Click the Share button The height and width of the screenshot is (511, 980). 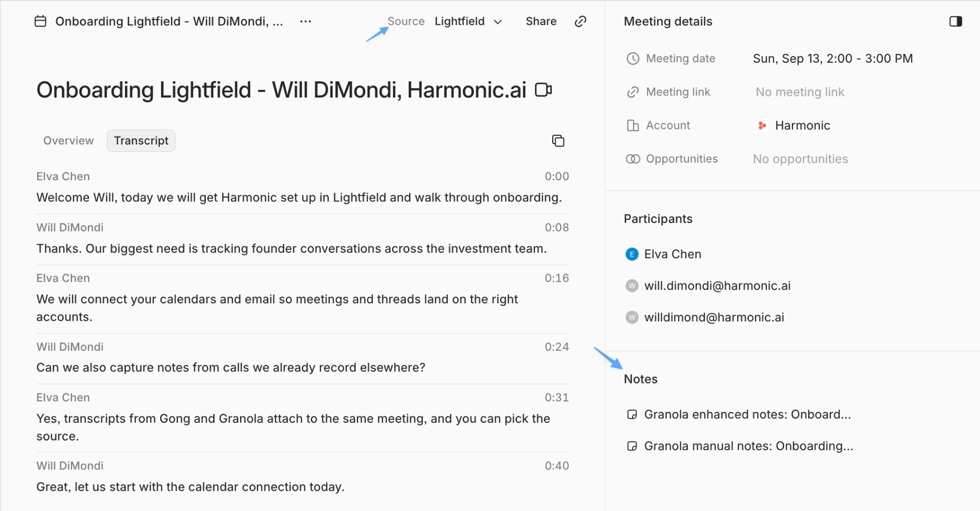tap(541, 22)
